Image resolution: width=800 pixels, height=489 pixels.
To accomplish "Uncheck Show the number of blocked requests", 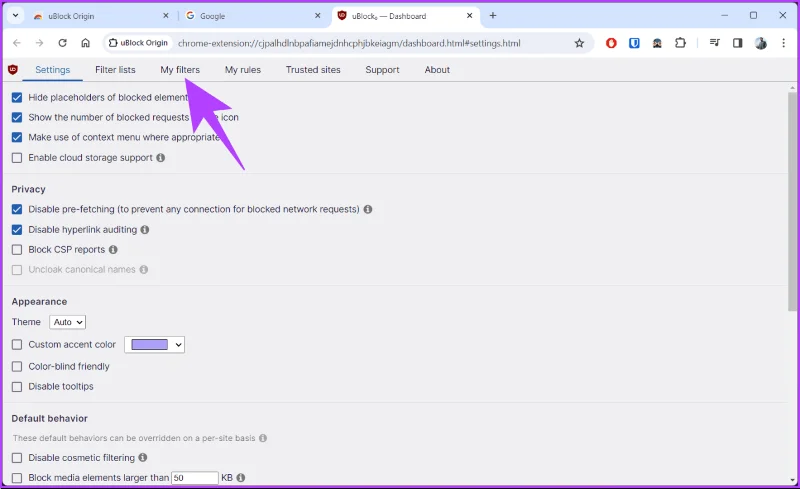I will 17,117.
